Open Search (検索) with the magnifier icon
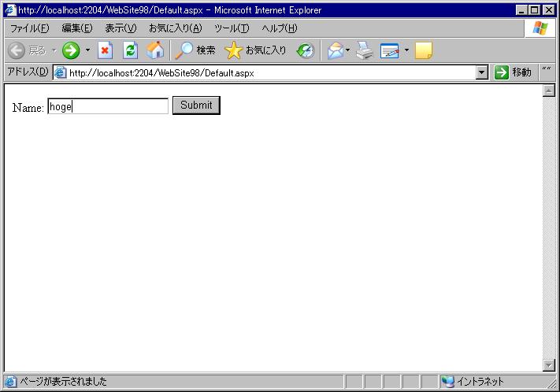Image resolution: width=560 pixels, height=392 pixels. pyautogui.click(x=195, y=50)
